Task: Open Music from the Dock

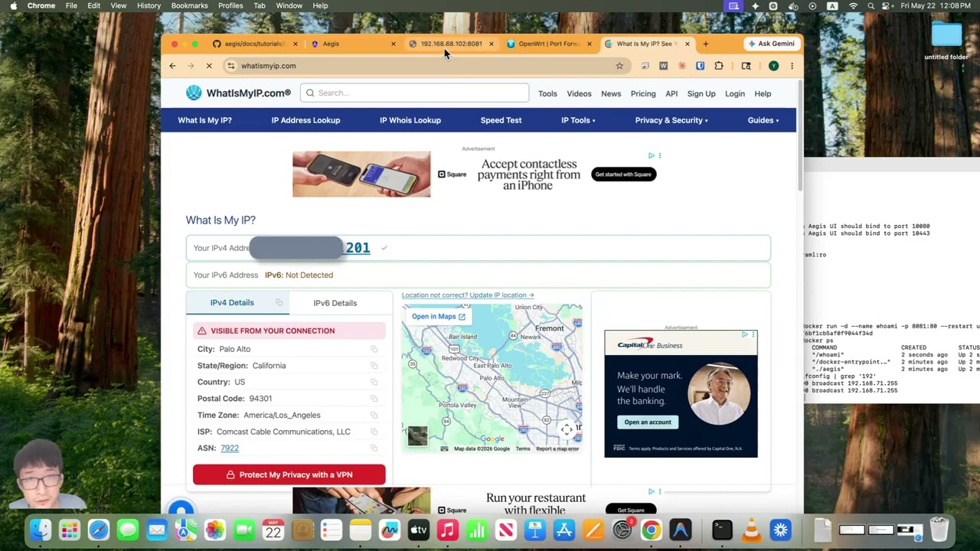Action: click(x=448, y=530)
